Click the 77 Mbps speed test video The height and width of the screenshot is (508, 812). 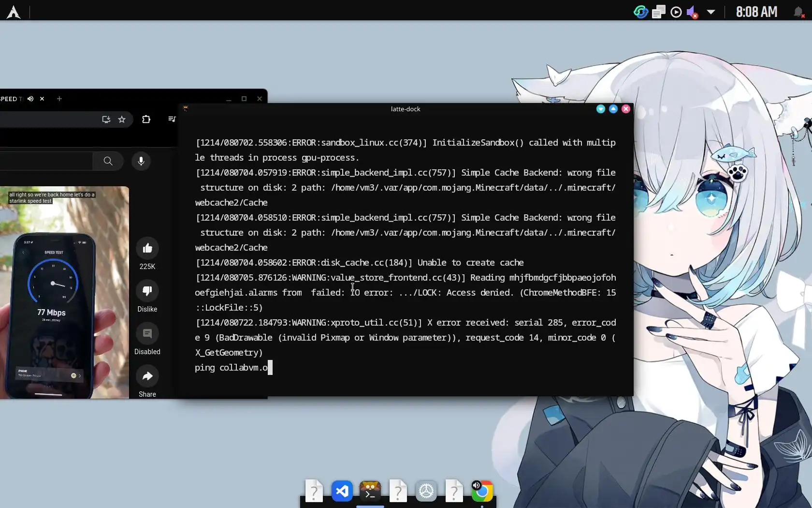click(x=64, y=293)
